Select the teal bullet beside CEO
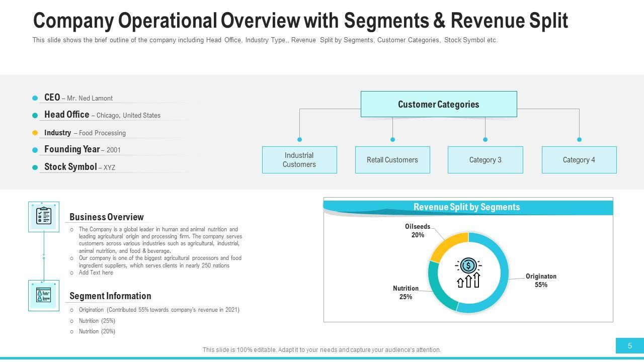This screenshot has height=362, width=644. pos(35,98)
